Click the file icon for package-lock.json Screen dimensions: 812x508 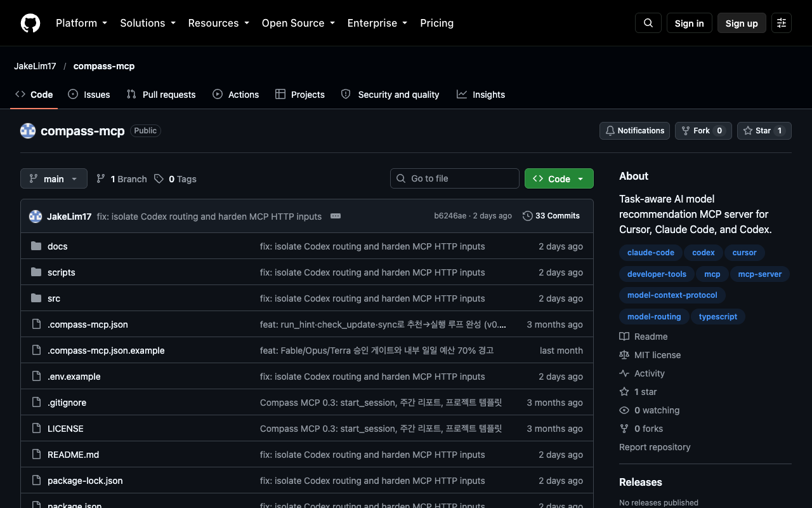pos(36,481)
